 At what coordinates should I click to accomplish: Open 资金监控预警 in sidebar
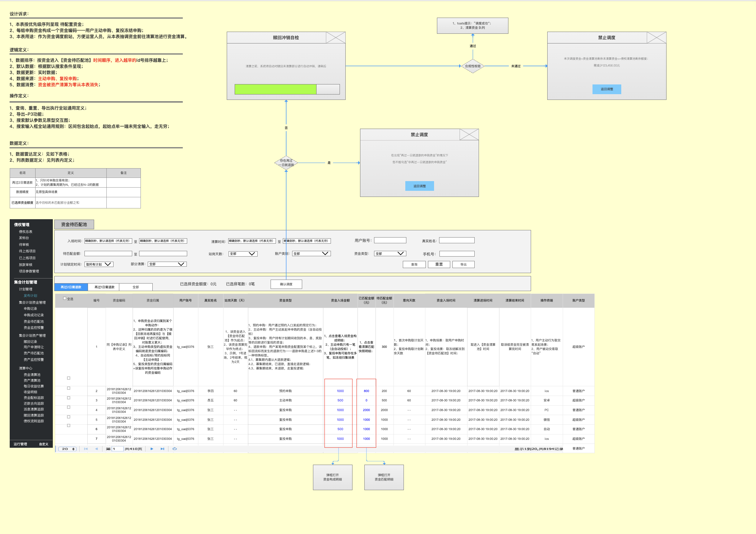coord(33,328)
